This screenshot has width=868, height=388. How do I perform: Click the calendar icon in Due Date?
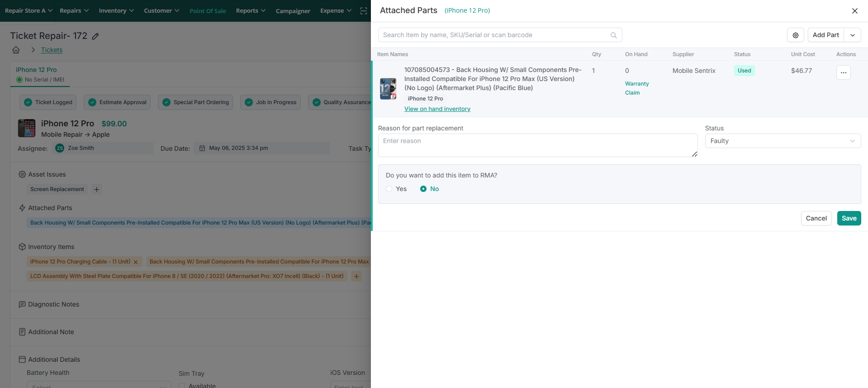tap(202, 148)
